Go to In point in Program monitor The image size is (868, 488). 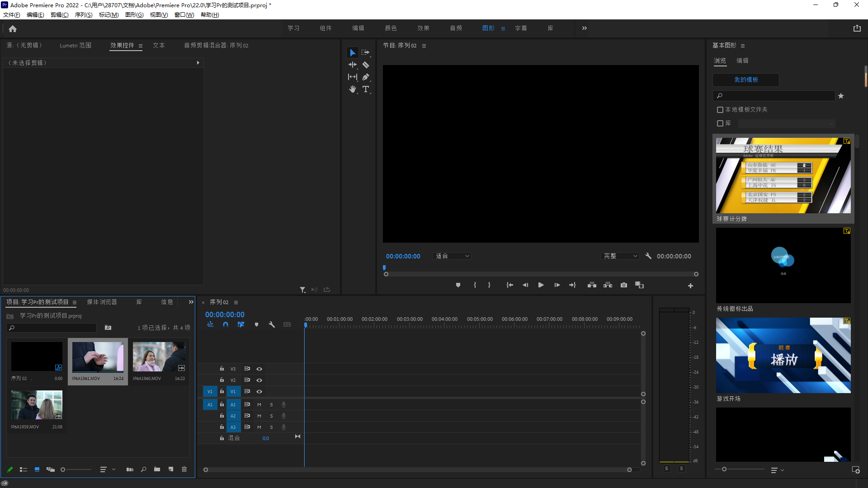pos(509,285)
